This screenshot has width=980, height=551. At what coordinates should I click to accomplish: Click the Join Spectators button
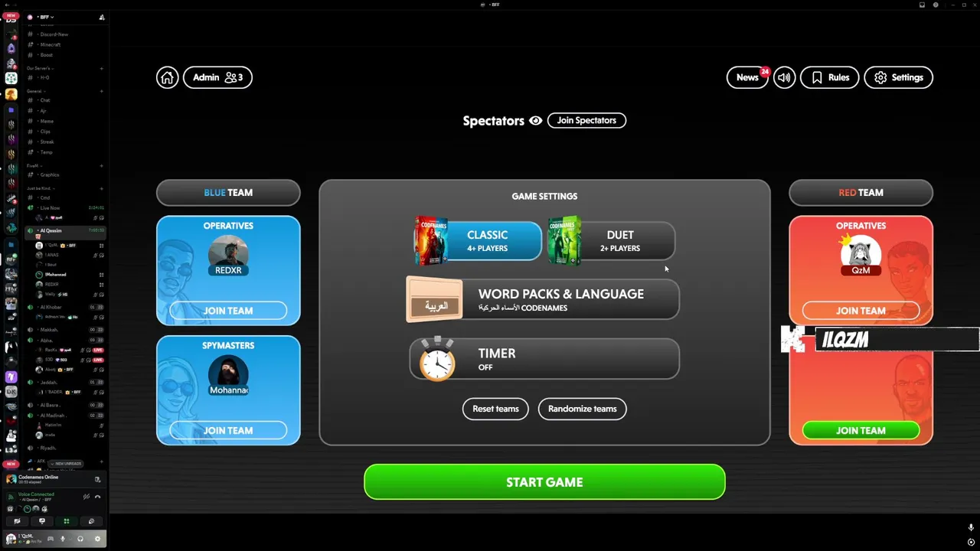(x=586, y=120)
